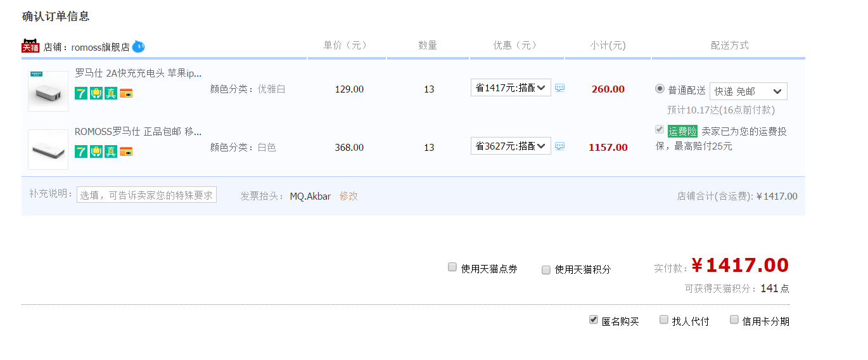Open the 罗马仕 2A快充充电头 product link
Viewport: 868px width, 360px height.
[x=138, y=73]
